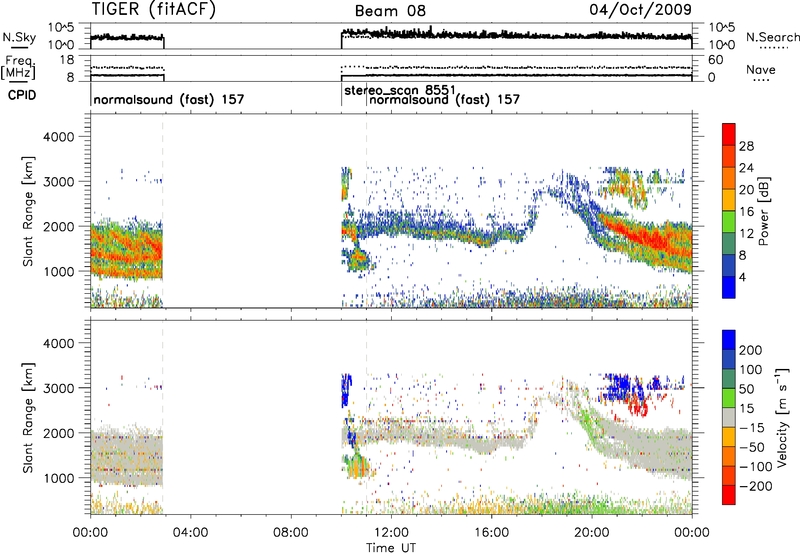Click the -50 value on the velocity colorbar
800x554 pixels.
coord(752,447)
